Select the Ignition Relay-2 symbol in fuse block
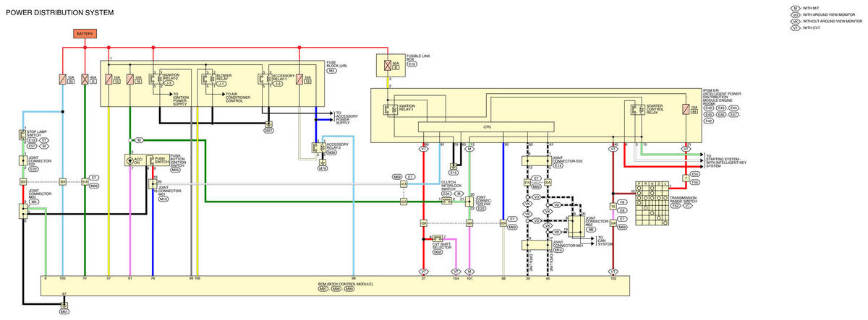The width and height of the screenshot is (868, 320). (155, 79)
